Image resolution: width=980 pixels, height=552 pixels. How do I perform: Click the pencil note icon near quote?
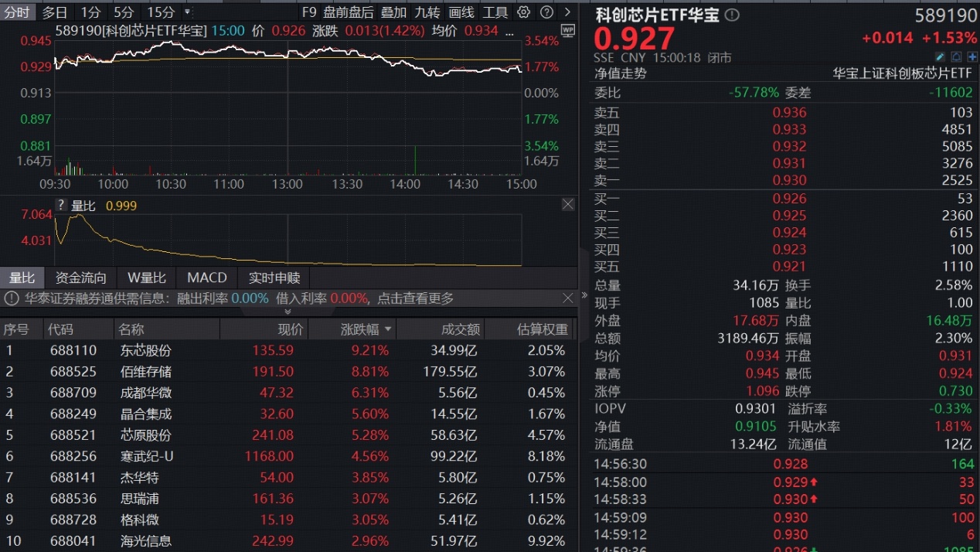[940, 57]
